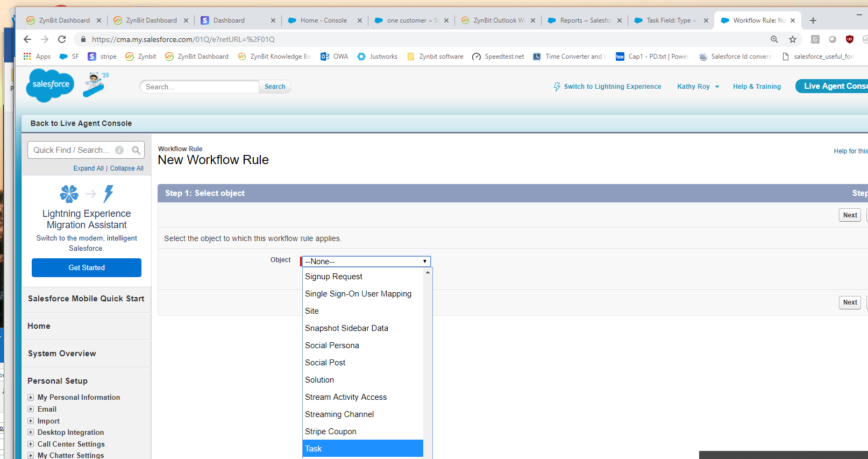This screenshot has width=868, height=459.
Task: Click Expand All in sidebar
Action: pos(88,168)
